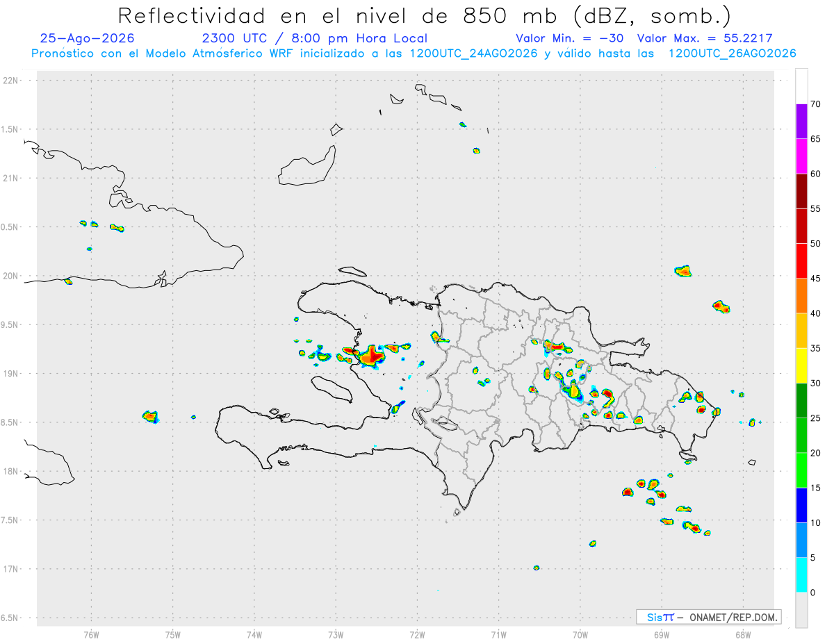
Task: Click the '1200UTC_26AGO2026' valid-until time
Action: 732,53
